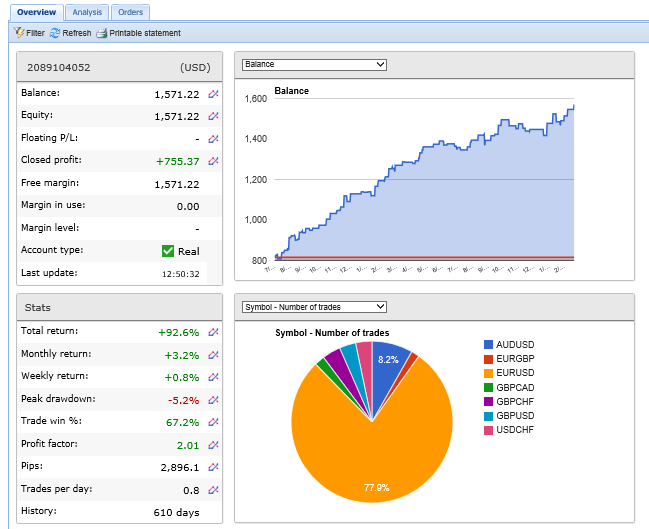
Task: Open the Orders tab
Action: [129, 12]
